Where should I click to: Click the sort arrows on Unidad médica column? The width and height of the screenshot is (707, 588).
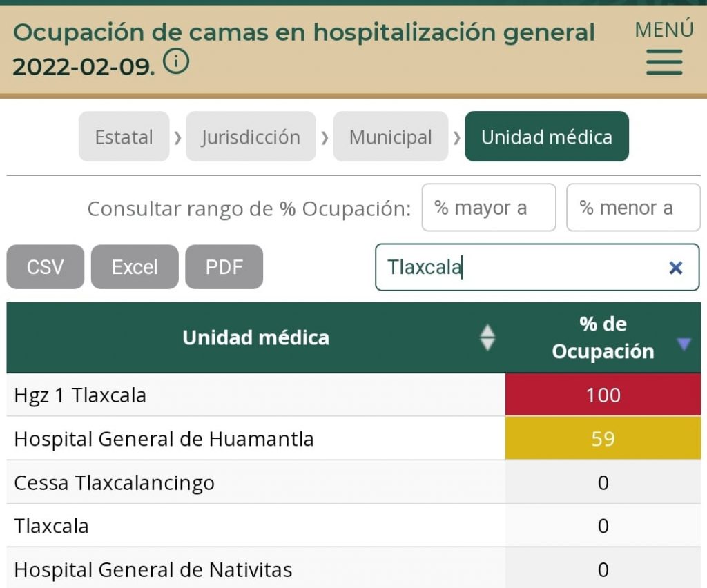[487, 337]
